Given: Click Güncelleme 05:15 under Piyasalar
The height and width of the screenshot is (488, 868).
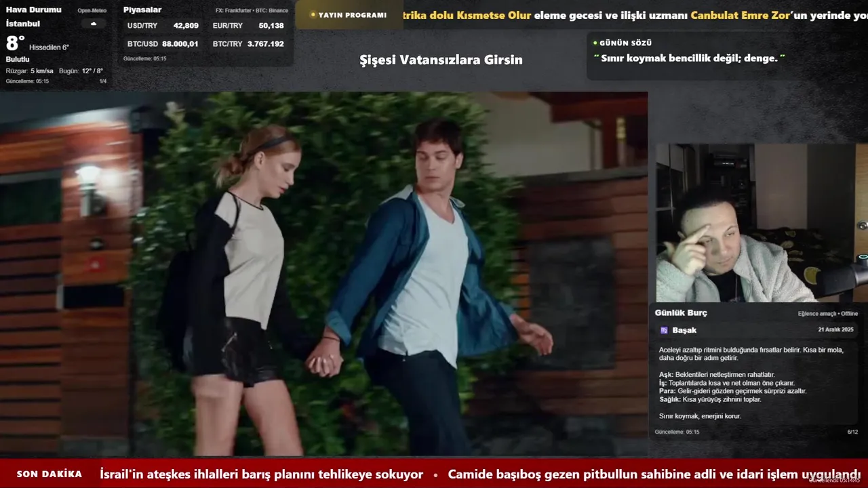Looking at the screenshot, I should 144,59.
